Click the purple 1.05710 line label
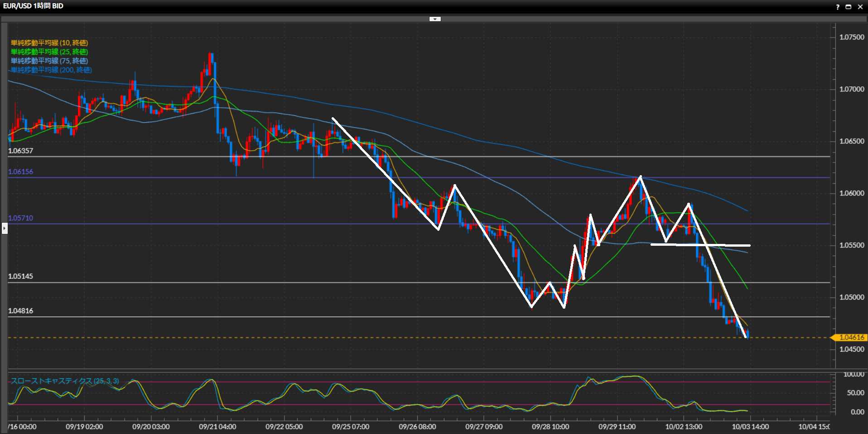The width and height of the screenshot is (868, 434). tap(20, 218)
